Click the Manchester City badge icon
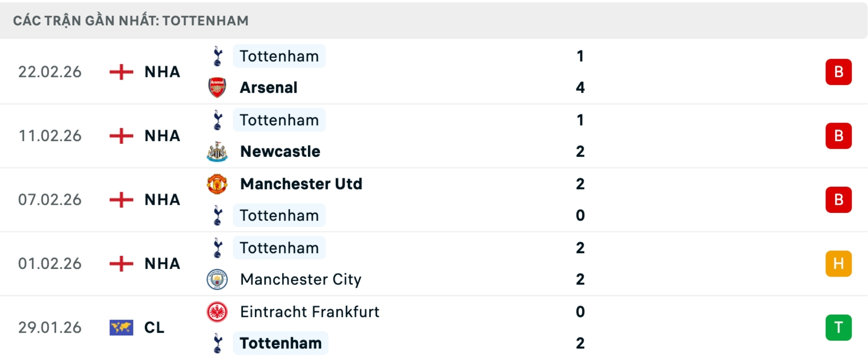The height and width of the screenshot is (358, 868). click(x=217, y=279)
